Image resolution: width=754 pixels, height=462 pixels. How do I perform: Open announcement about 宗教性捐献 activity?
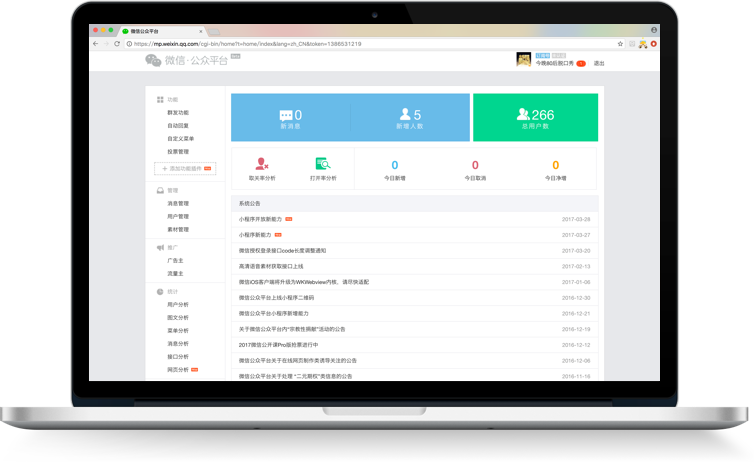coord(292,329)
